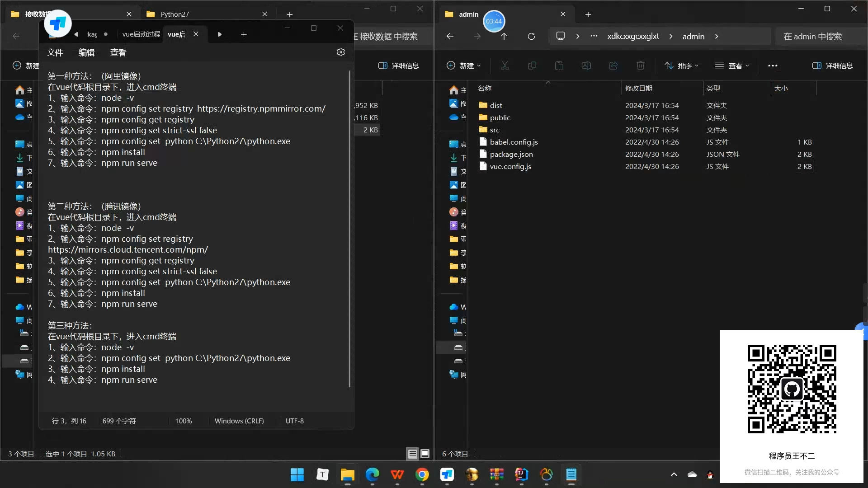Add new tab in admin Explorer window

point(588,14)
